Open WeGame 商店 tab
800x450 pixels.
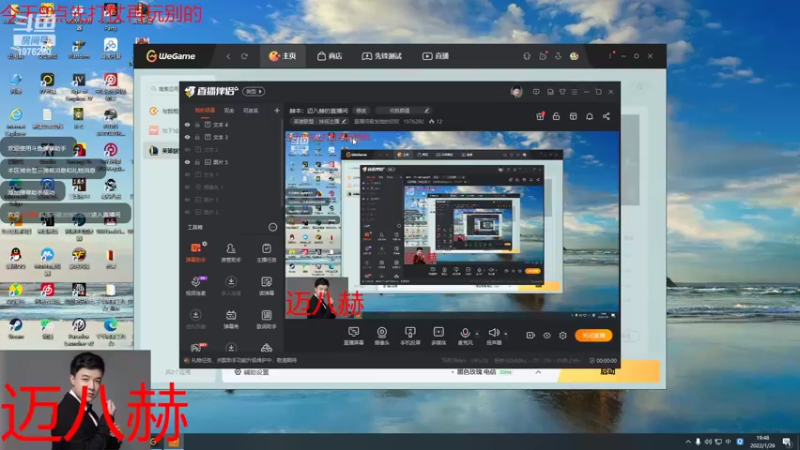330,56
